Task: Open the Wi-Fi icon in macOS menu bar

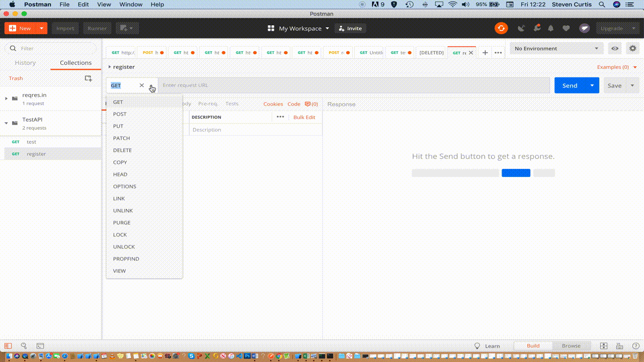Action: [452, 5]
